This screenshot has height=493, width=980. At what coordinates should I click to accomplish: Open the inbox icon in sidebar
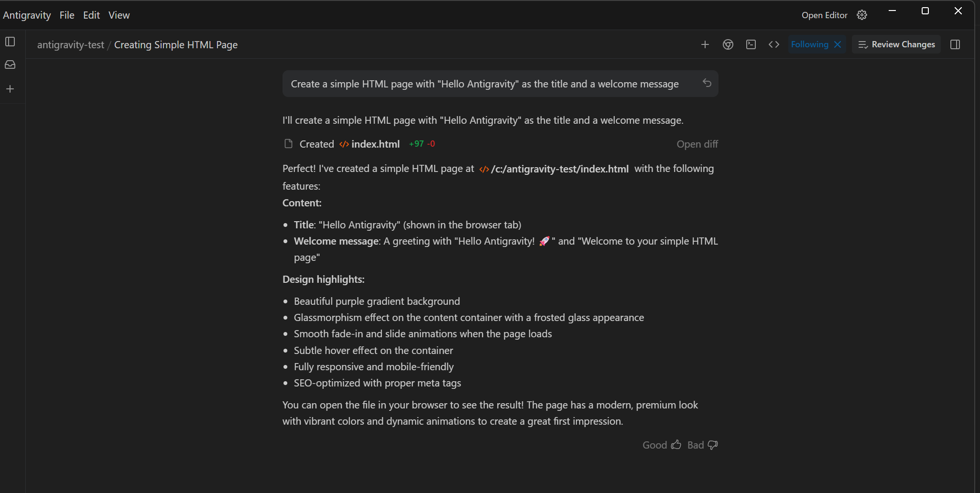coord(10,65)
